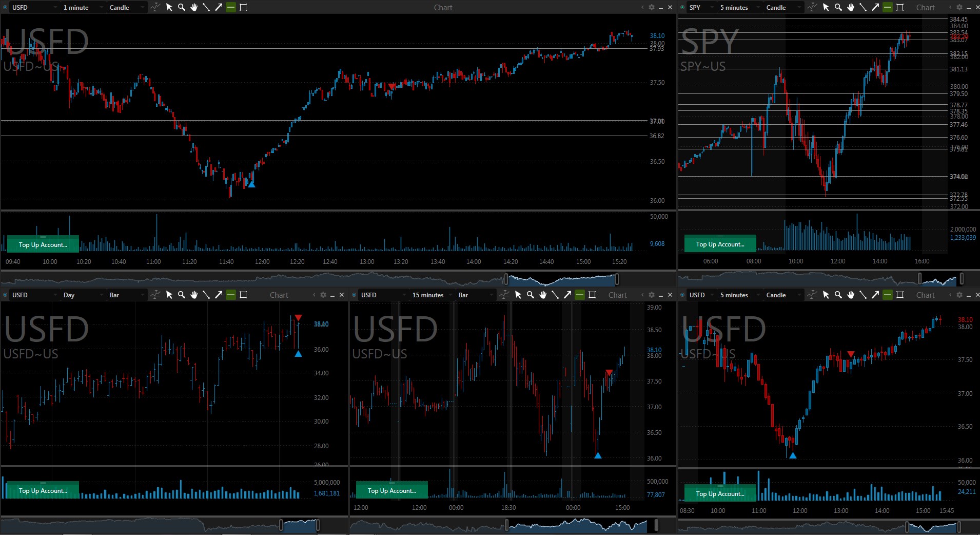Open Candle type dropdown on USFD 1 minute chart
This screenshot has width=980, height=535.
coord(126,7)
